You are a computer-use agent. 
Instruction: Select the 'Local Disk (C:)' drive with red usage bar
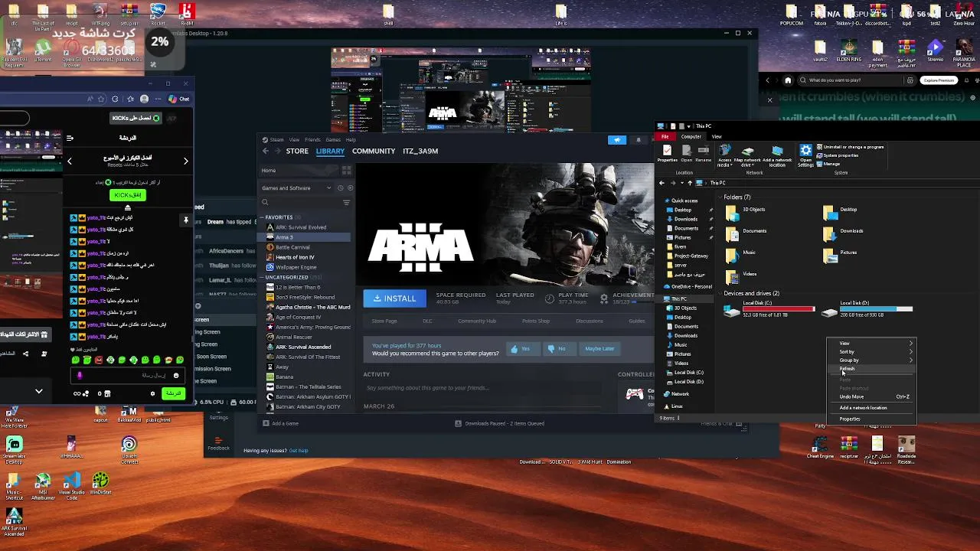[x=770, y=308]
